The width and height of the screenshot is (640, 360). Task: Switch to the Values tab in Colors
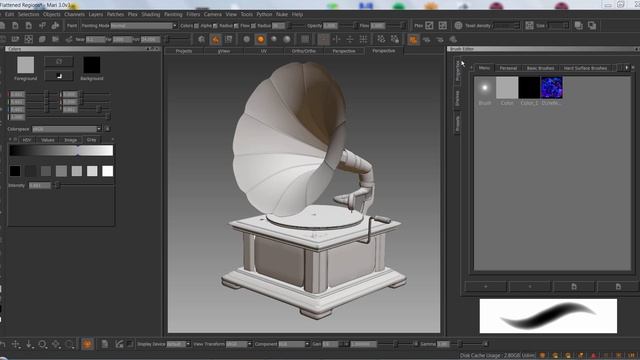pos(47,140)
